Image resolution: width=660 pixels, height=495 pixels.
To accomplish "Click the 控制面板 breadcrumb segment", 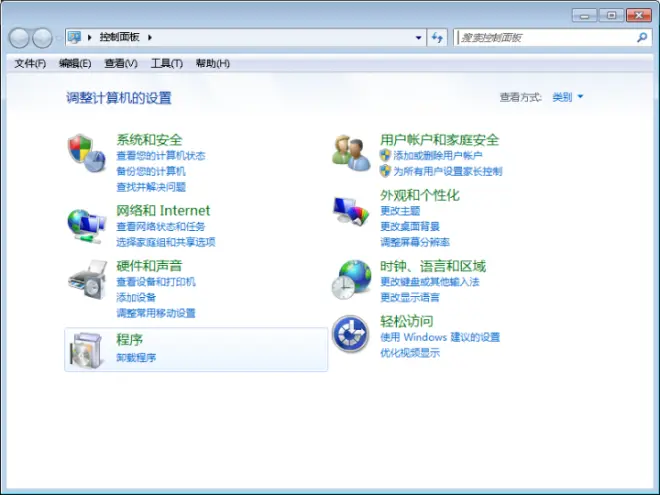I will [x=120, y=37].
